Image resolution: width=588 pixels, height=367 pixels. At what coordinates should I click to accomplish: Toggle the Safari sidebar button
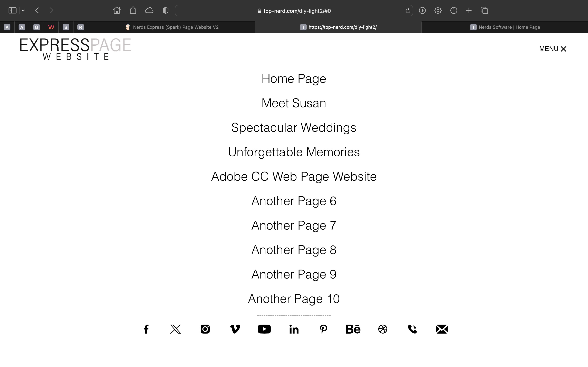click(12, 10)
